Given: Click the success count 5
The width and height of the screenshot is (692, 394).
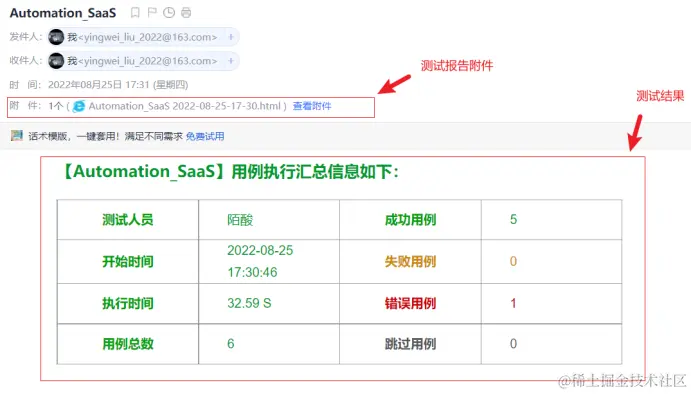Looking at the screenshot, I should point(513,220).
